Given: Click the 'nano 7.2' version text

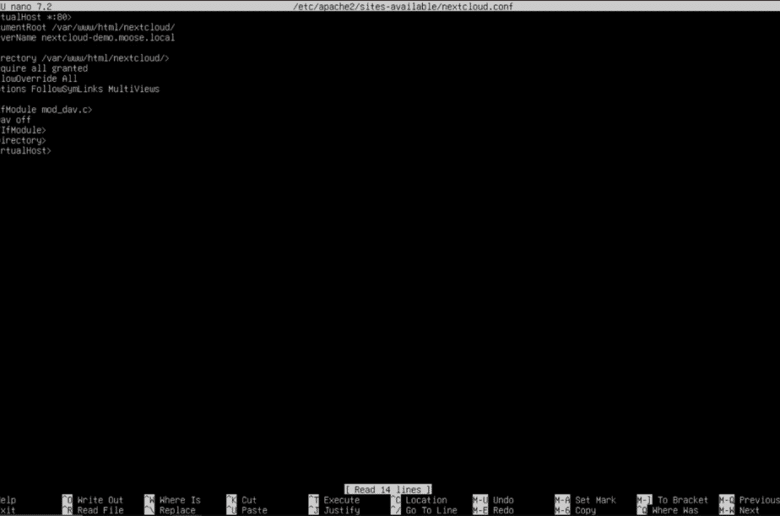Looking at the screenshot, I should point(31,6).
